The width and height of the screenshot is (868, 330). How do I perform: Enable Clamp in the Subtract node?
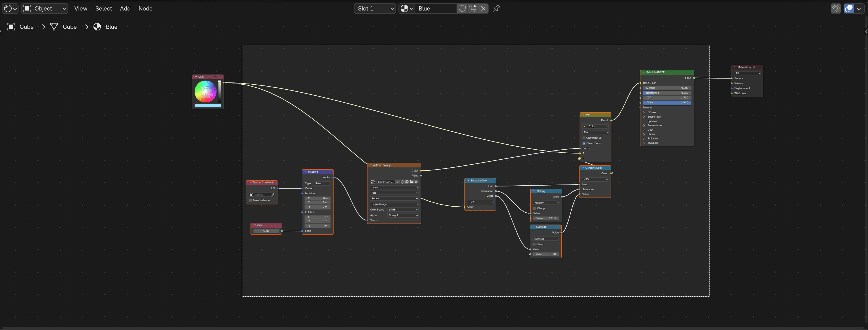pos(534,244)
